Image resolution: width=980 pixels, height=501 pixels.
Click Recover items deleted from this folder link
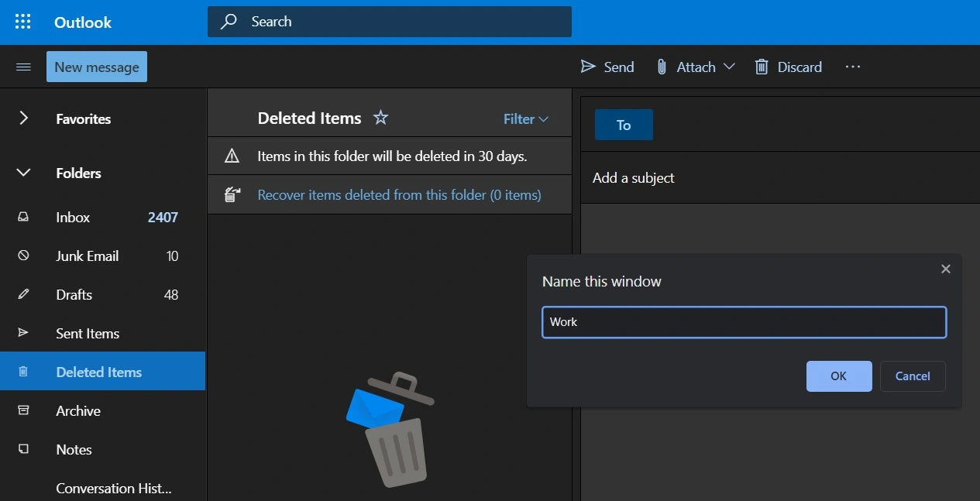(x=399, y=195)
